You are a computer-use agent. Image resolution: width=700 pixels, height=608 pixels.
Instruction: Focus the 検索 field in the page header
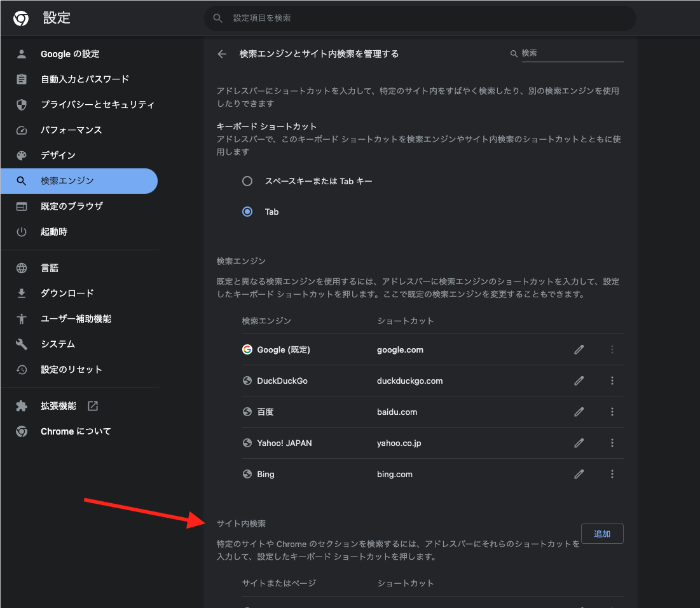[x=572, y=53]
